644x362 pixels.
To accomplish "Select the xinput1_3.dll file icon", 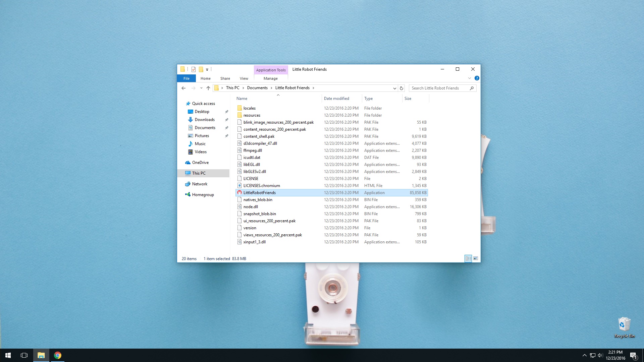I will [239, 242].
